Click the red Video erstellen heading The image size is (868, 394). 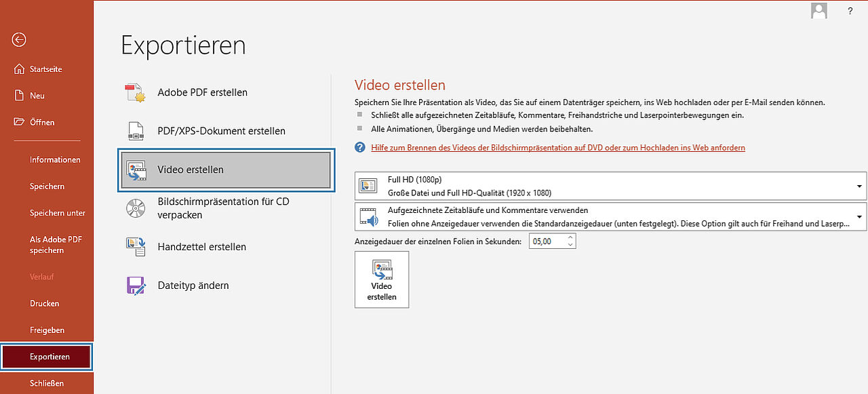click(x=400, y=85)
